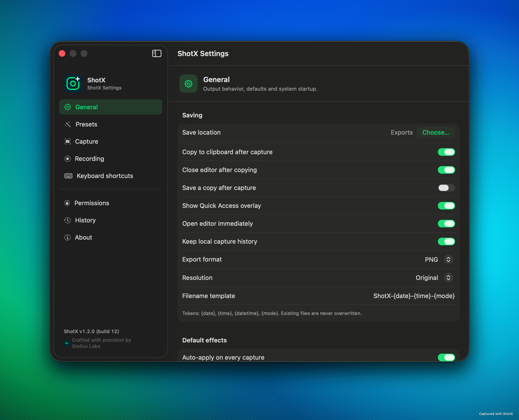Screen dimensions: 519x420
Task: Click the Stelixx Labs sparkle icon
Action: click(67, 343)
